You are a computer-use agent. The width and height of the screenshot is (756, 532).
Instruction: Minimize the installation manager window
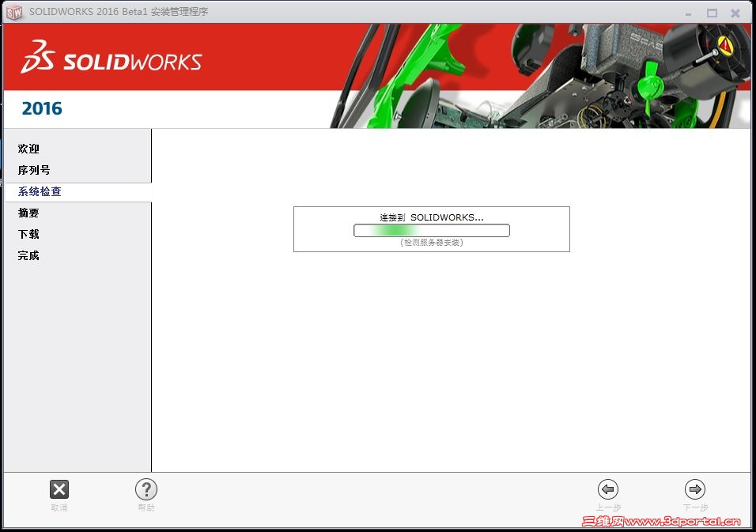pos(689,13)
